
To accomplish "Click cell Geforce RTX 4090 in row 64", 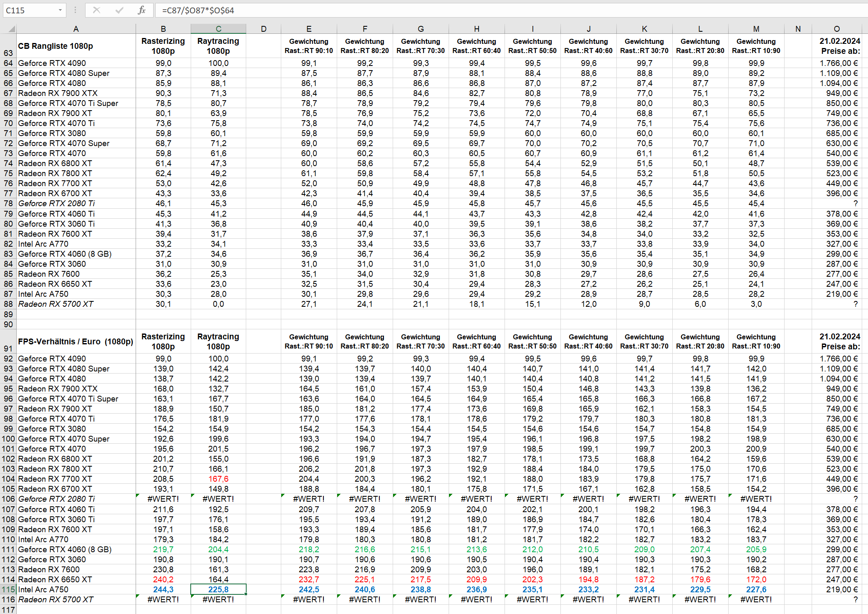I will coord(52,63).
